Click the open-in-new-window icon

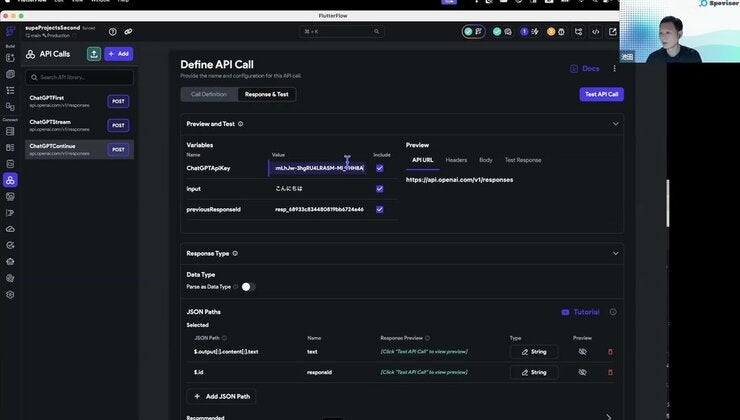click(613, 32)
